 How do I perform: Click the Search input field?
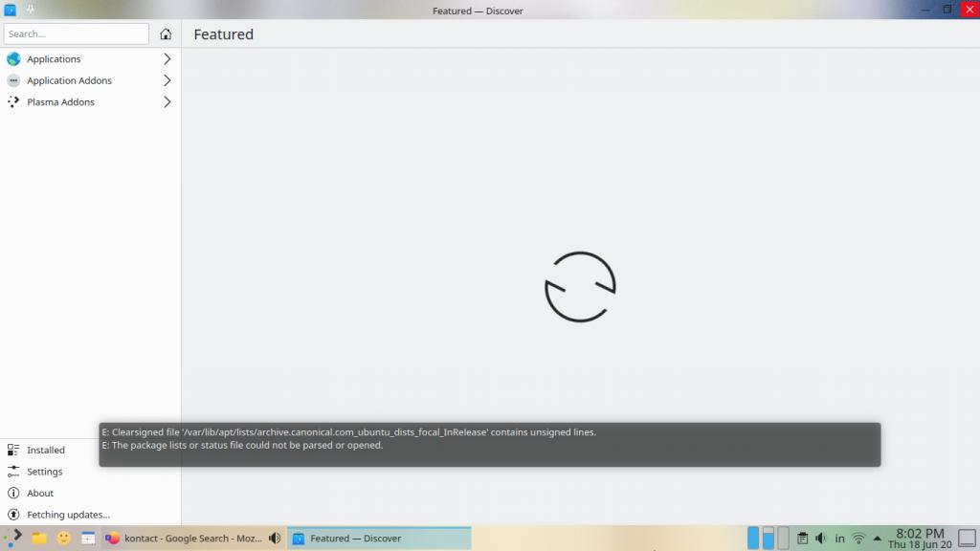point(77,34)
